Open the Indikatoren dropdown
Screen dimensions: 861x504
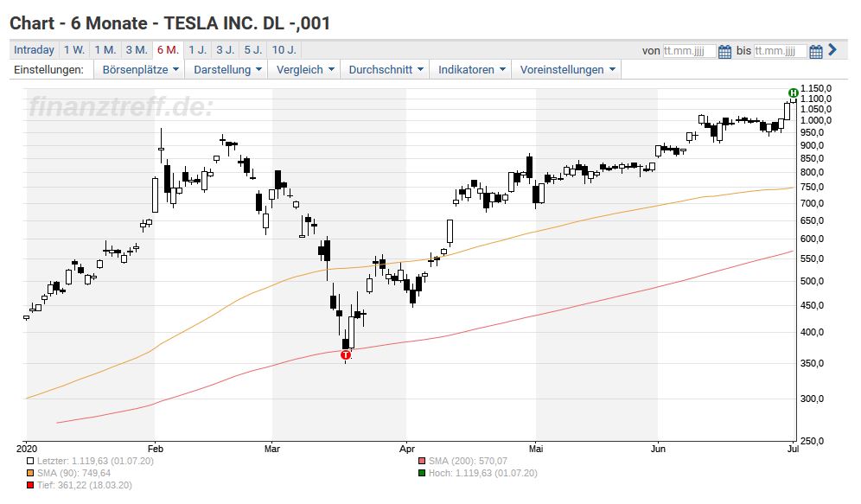[x=471, y=70]
